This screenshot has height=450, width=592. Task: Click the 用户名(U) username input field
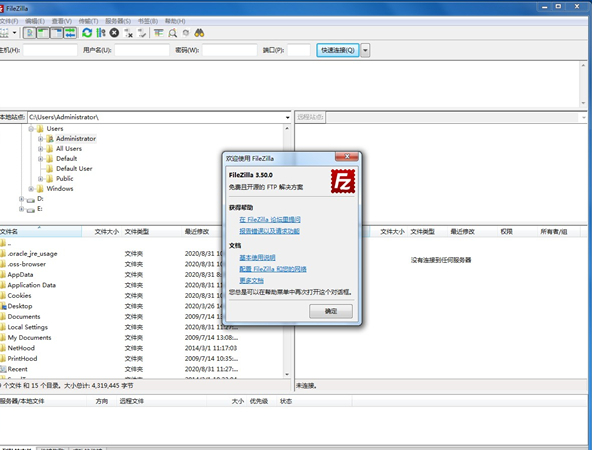point(142,50)
